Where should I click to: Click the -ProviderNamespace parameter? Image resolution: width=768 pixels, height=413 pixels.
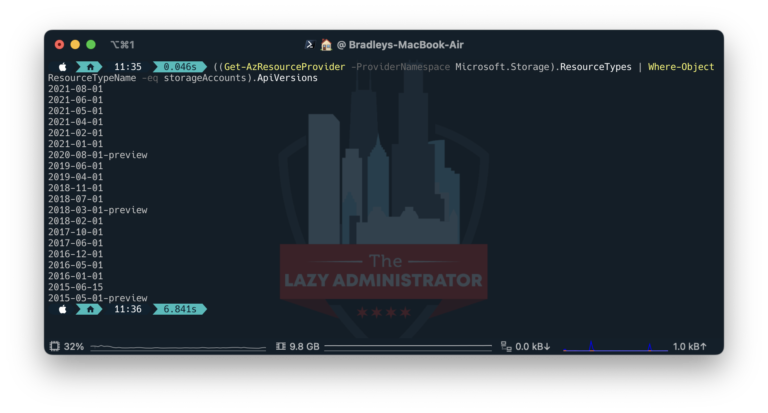tap(400, 67)
